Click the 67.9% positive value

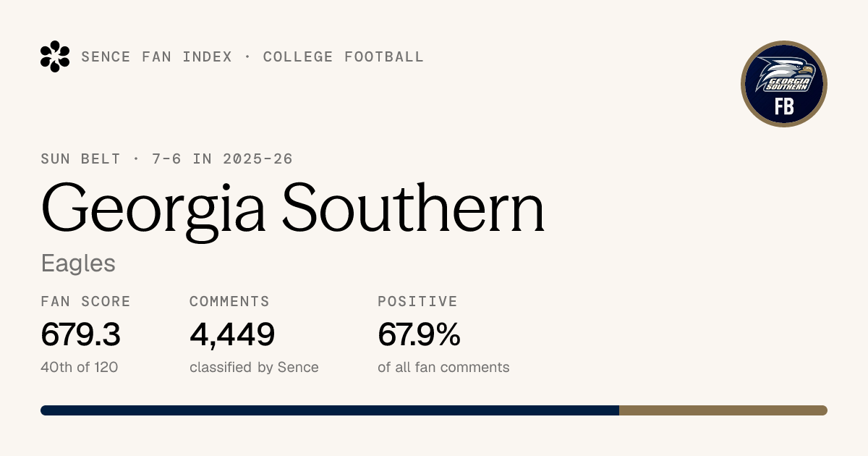[419, 334]
